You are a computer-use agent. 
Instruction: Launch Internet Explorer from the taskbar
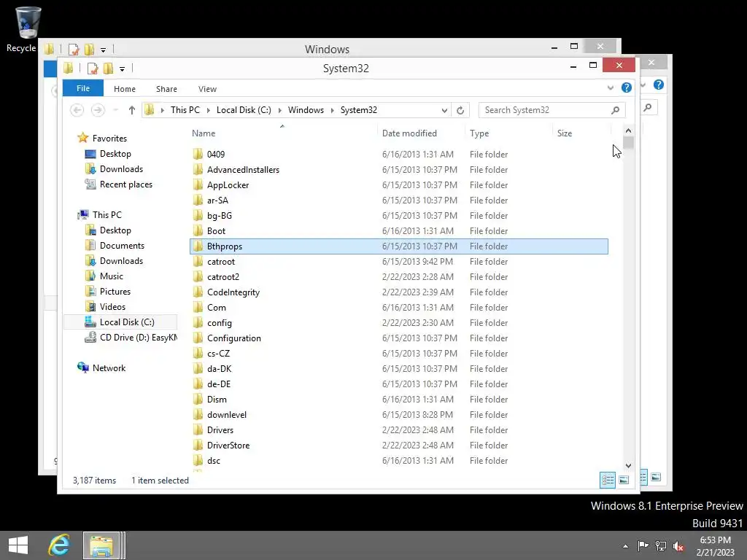(x=58, y=545)
